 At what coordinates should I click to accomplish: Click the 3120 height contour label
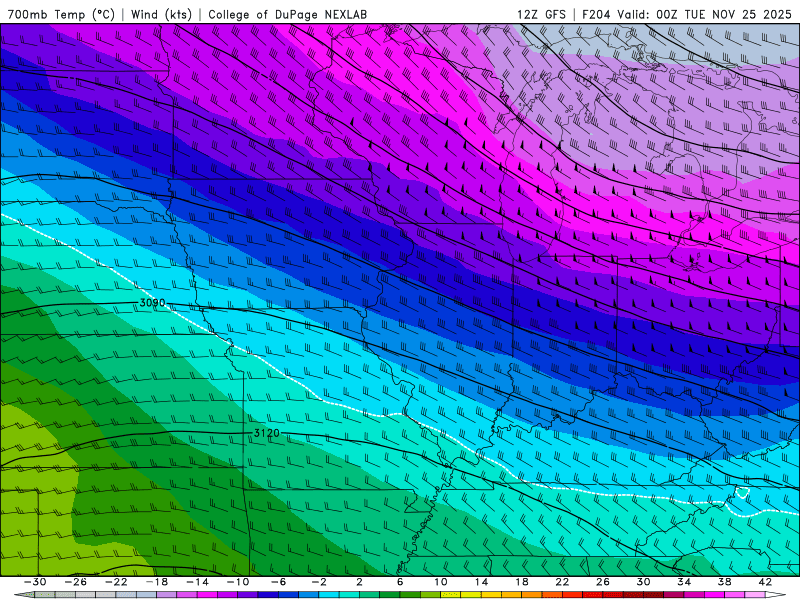[x=267, y=433]
